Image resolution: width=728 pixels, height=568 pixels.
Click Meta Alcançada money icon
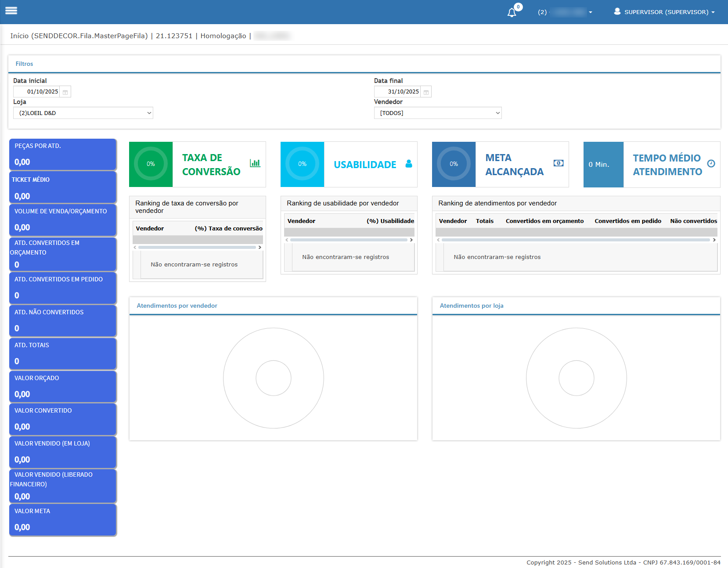(559, 163)
